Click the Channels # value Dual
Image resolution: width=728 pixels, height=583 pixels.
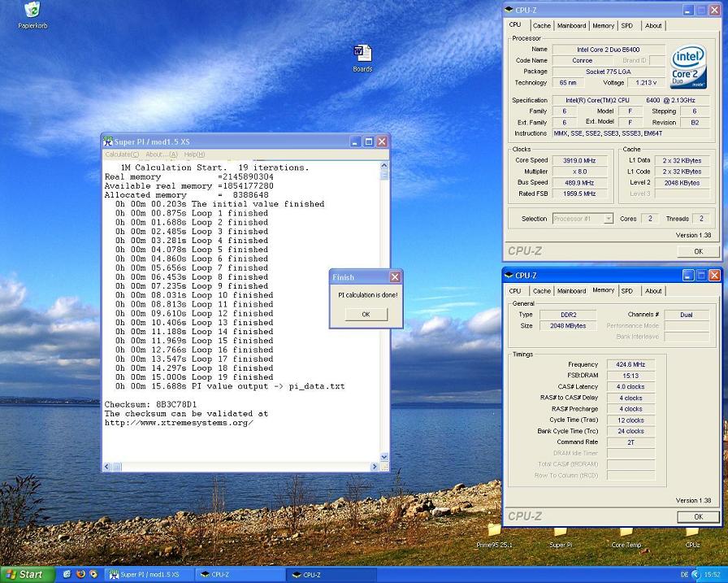(x=687, y=315)
